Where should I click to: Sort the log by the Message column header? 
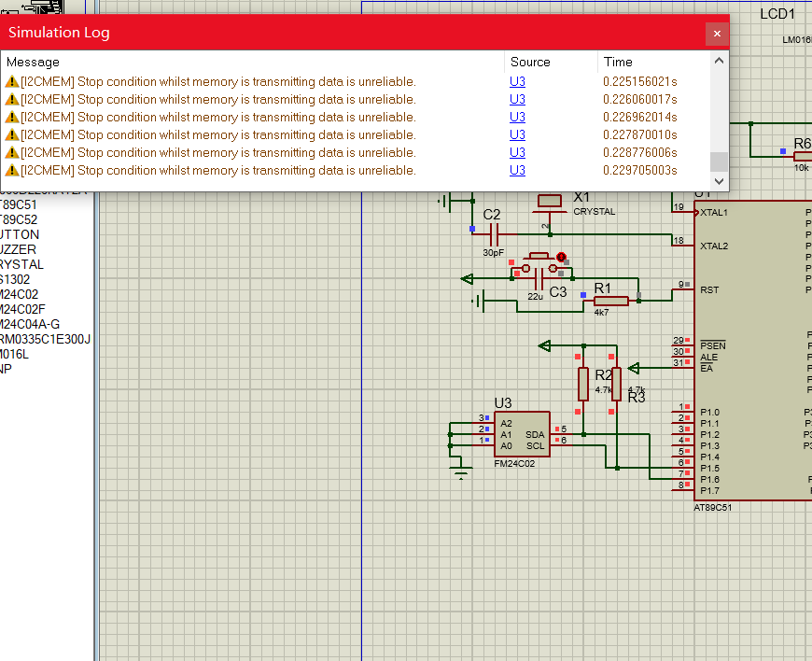coord(253,63)
